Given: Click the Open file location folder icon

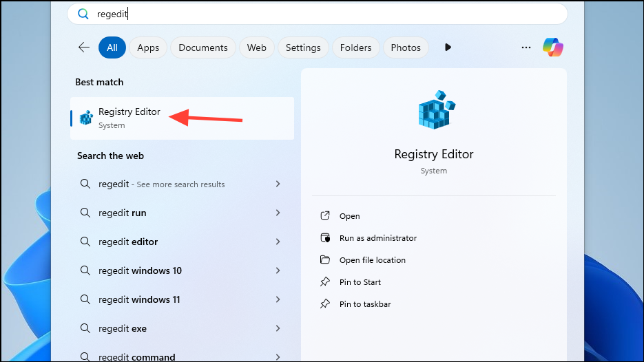Looking at the screenshot, I should (x=325, y=259).
